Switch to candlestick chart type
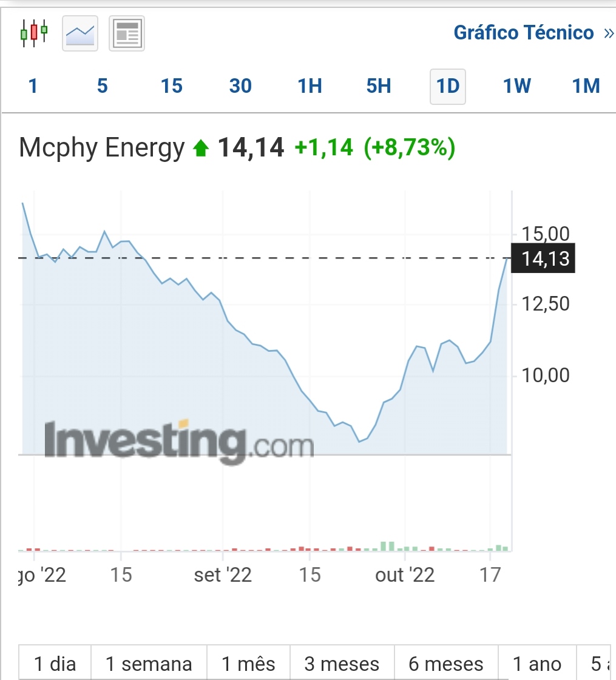Screen dimensions: 616x680 tap(33, 33)
